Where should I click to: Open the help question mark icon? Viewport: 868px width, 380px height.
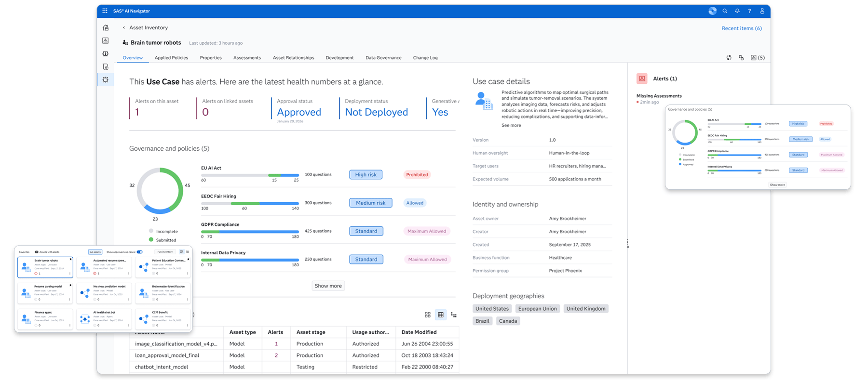(749, 11)
